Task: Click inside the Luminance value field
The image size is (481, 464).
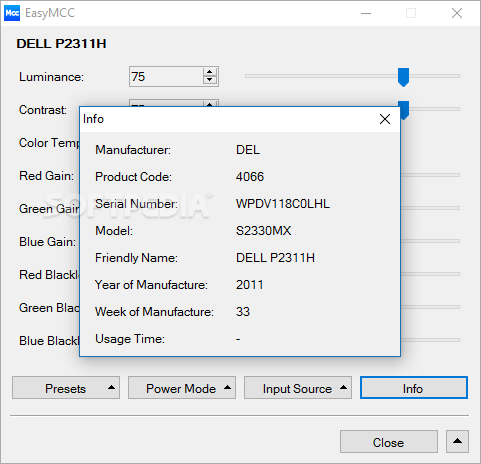Action: point(166,76)
